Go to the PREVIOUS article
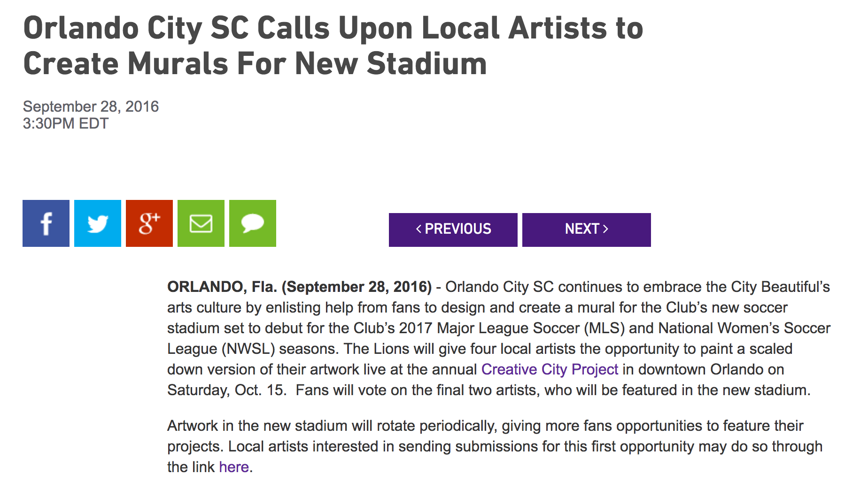The image size is (868, 489). 453,230
